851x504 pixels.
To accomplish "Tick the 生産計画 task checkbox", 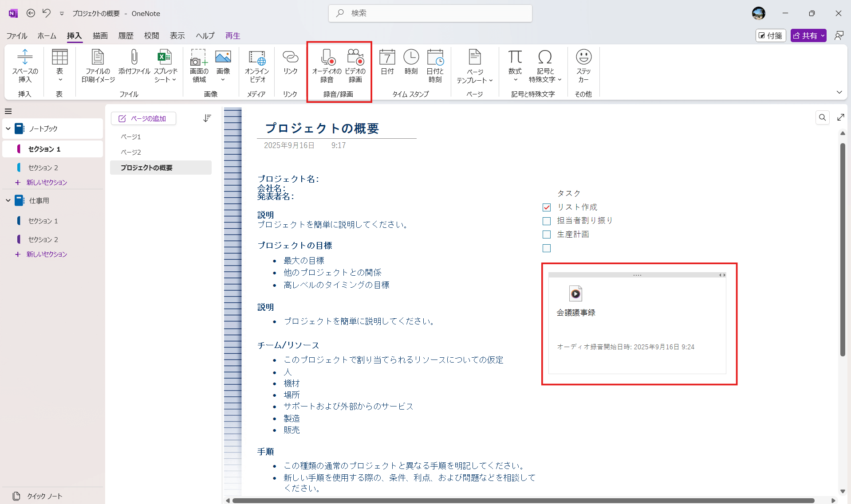I will coord(547,234).
